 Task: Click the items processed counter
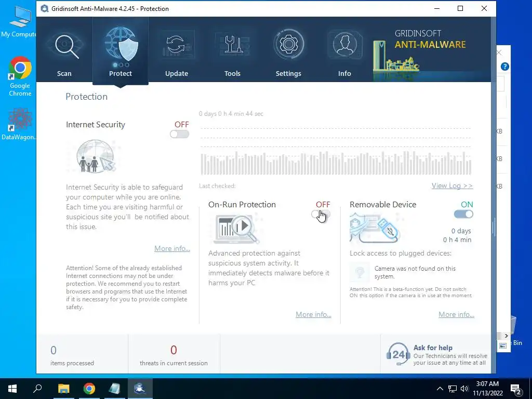(x=72, y=355)
